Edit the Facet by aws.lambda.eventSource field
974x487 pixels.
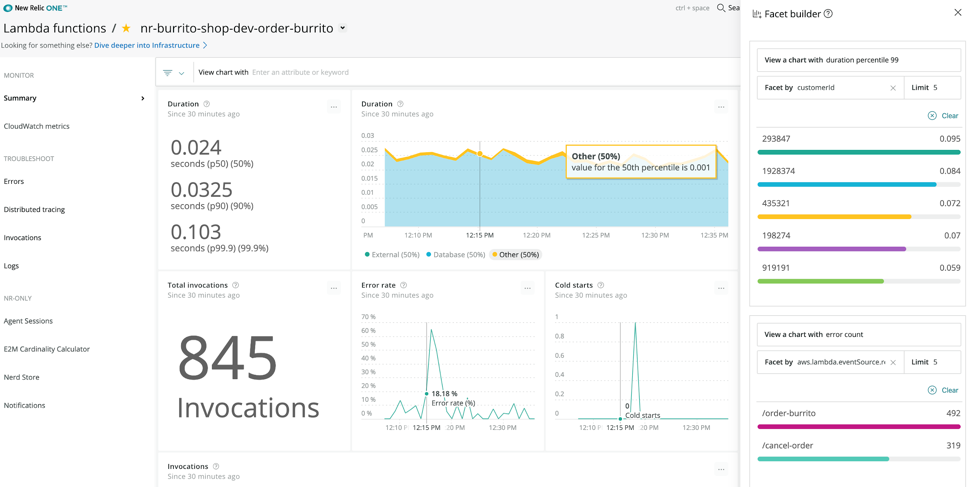(x=830, y=362)
